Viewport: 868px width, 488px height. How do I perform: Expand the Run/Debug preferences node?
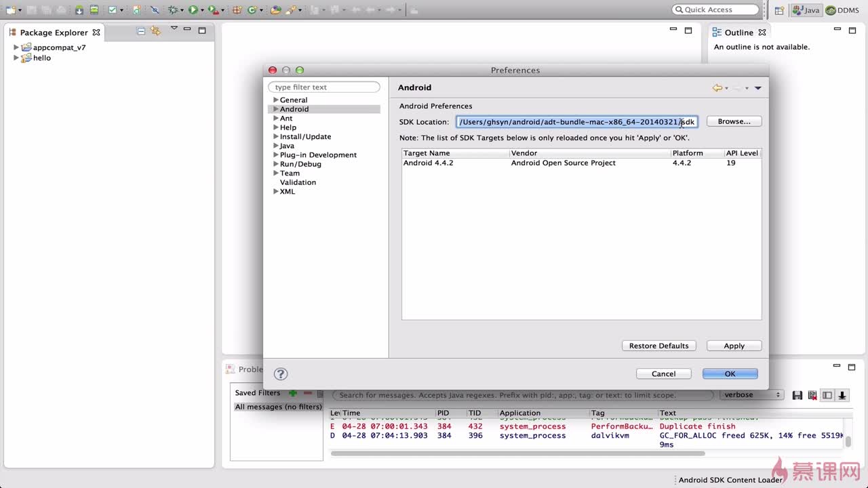click(x=276, y=164)
